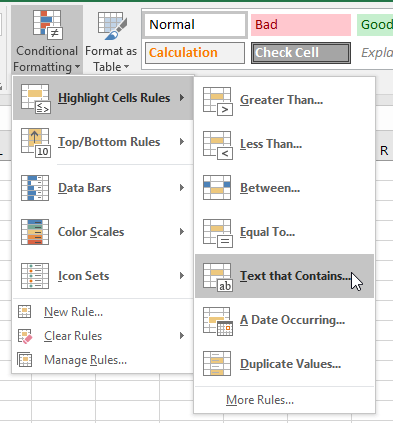Apply the Check Cell style
Screen dimensions: 393x423
click(x=301, y=53)
